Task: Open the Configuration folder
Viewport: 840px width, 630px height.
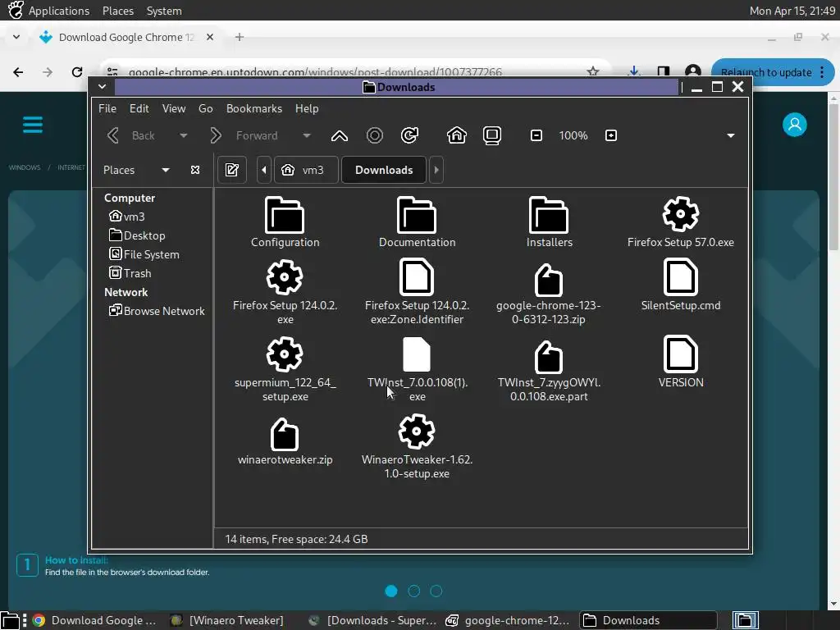Action: [285, 215]
